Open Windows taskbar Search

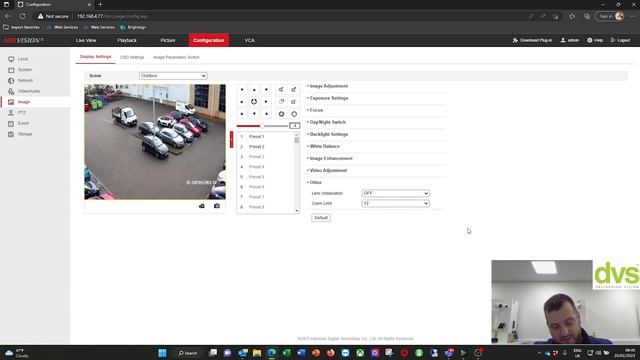click(188, 353)
